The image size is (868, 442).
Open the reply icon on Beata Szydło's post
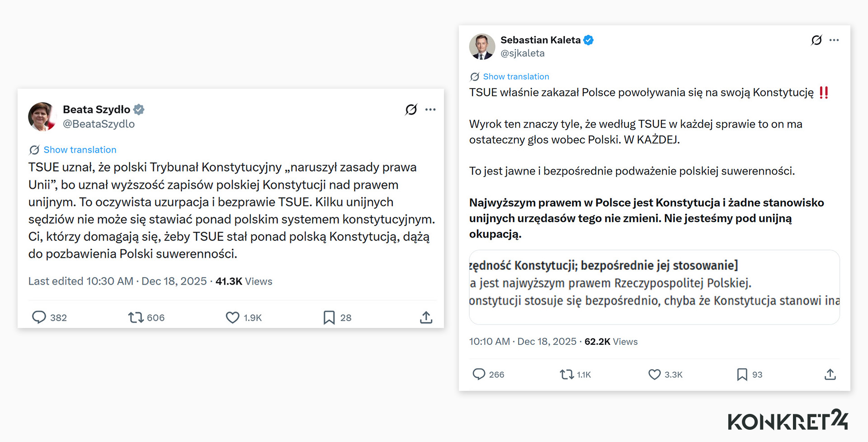coord(40,317)
